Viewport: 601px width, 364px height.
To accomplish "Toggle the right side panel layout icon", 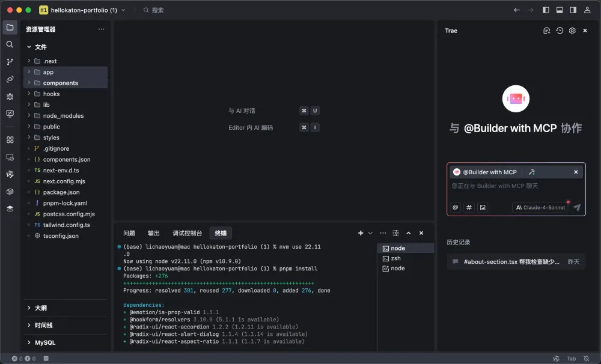I will pos(573,10).
